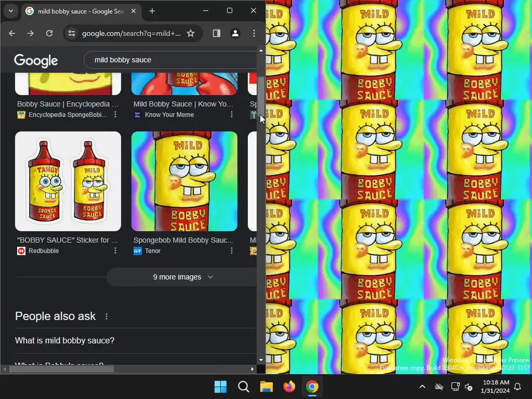The width and height of the screenshot is (532, 399).
Task: Click the Redbubble source icon
Action: [x=21, y=251]
